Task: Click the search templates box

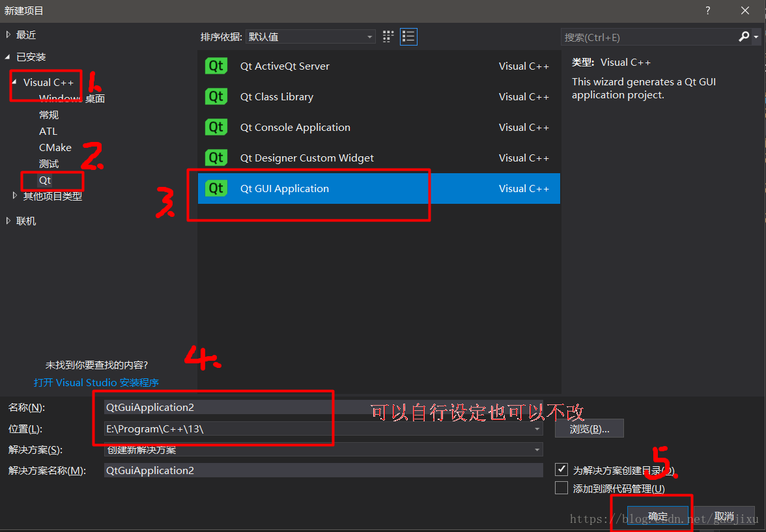Action: pos(649,37)
